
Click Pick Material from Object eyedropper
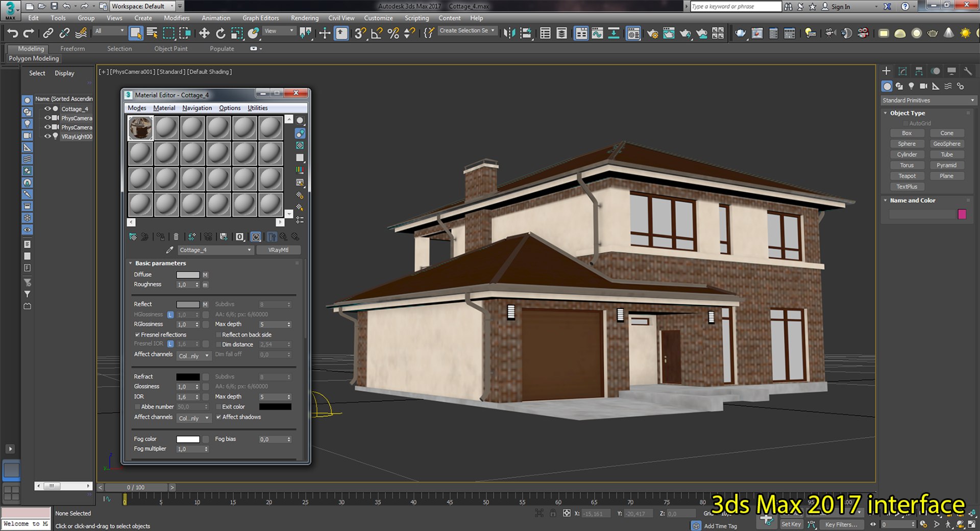[169, 250]
